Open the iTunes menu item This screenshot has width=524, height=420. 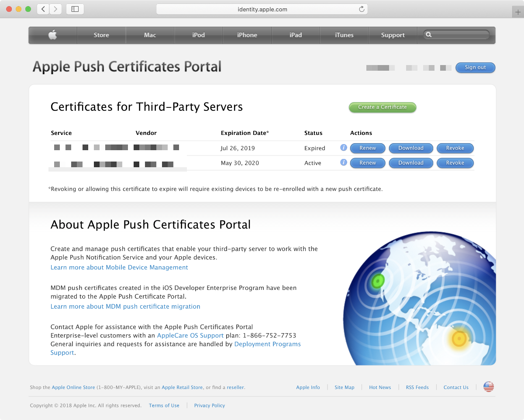point(344,35)
